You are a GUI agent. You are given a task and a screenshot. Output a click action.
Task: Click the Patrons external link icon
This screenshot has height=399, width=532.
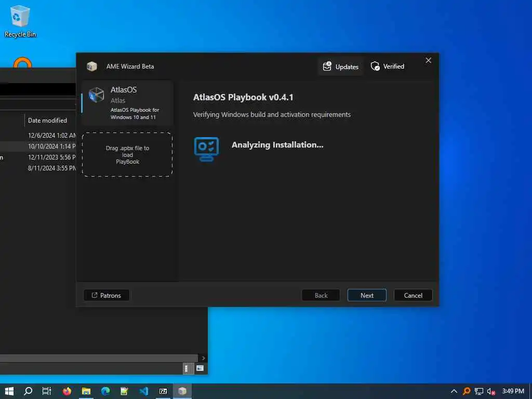click(95, 295)
